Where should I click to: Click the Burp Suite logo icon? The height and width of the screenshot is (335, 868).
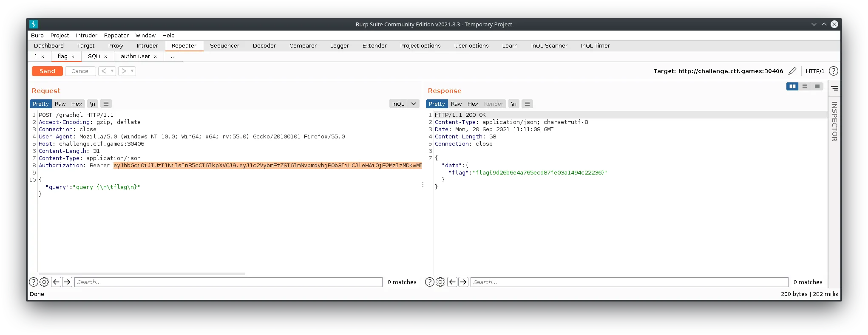(34, 24)
